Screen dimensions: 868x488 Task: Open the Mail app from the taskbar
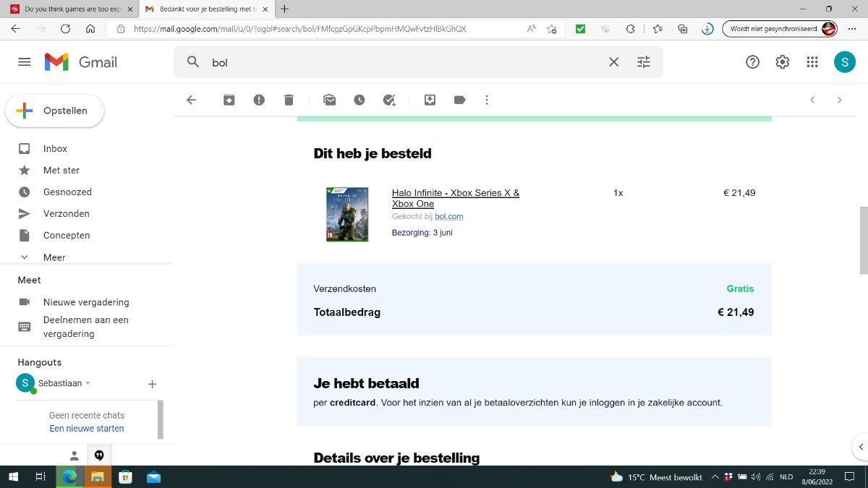click(153, 477)
